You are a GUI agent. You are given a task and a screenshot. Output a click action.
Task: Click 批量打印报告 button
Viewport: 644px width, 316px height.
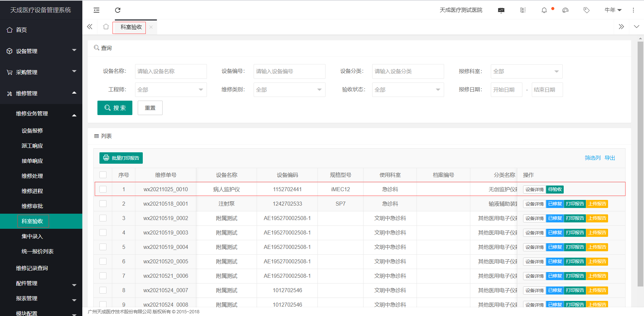121,158
